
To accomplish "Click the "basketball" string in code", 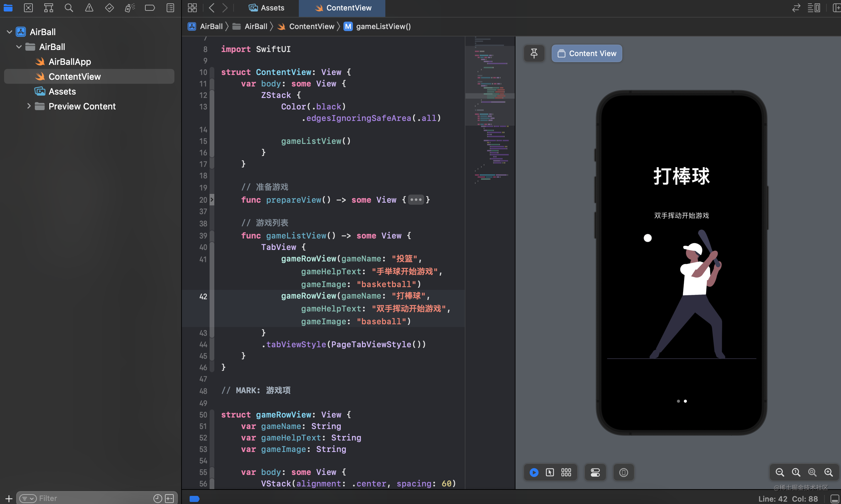I will pos(386,284).
